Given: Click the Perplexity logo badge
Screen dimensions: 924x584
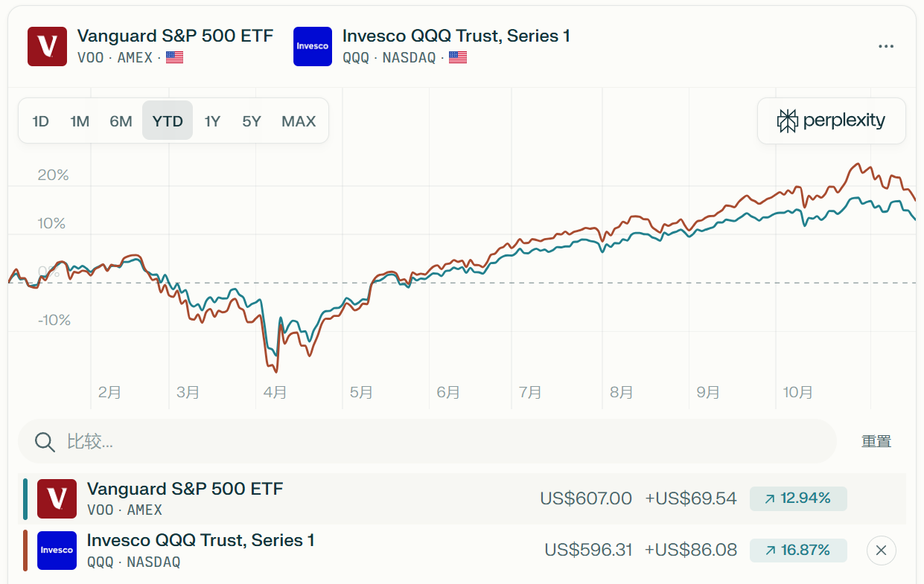Looking at the screenshot, I should pos(831,121).
